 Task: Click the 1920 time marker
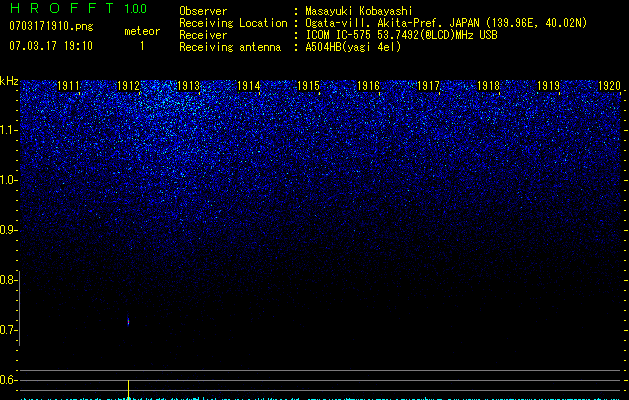click(x=609, y=86)
